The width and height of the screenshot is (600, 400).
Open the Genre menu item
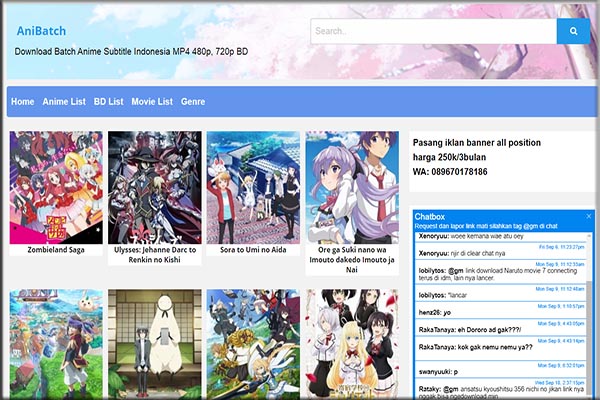193,101
